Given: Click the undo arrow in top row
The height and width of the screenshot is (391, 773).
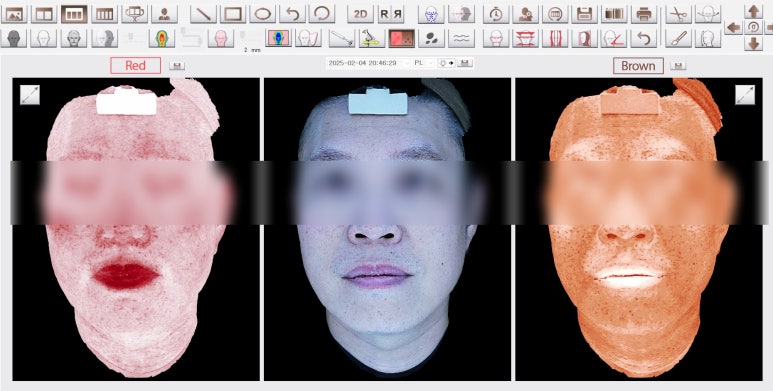Looking at the screenshot, I should click(x=292, y=14).
